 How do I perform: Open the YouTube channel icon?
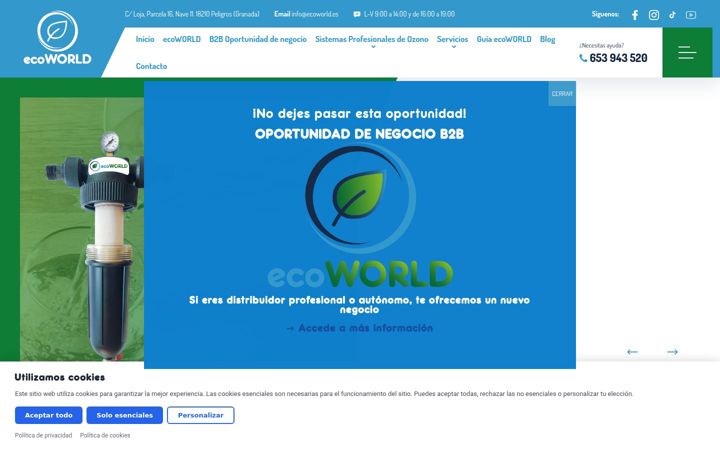pyautogui.click(x=691, y=15)
